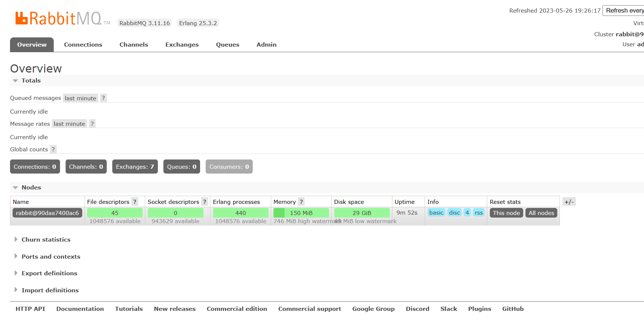This screenshot has width=644, height=326.
Task: Click the Refreshed 2023-05-26 19:26:17 timestamp
Action: (x=555, y=10)
